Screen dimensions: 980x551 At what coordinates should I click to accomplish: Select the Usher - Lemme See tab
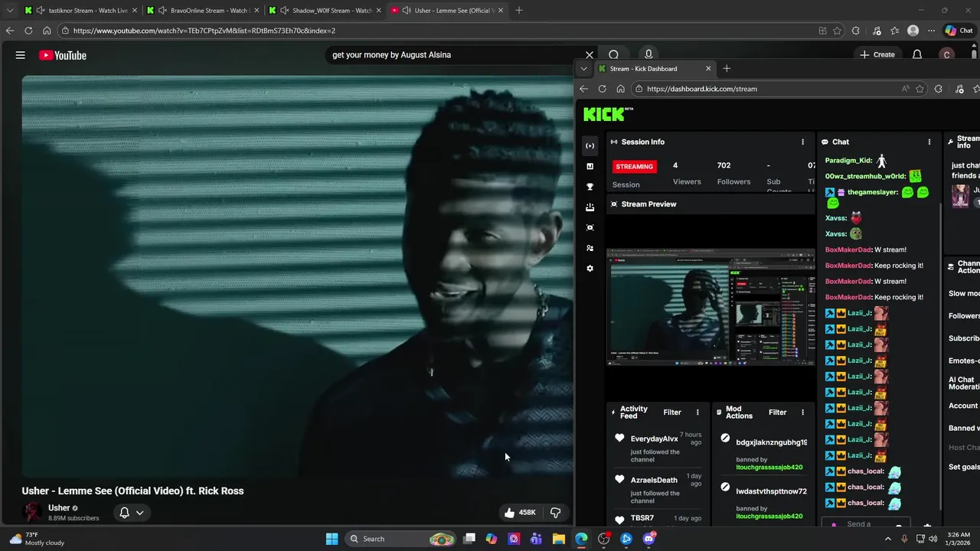click(446, 11)
